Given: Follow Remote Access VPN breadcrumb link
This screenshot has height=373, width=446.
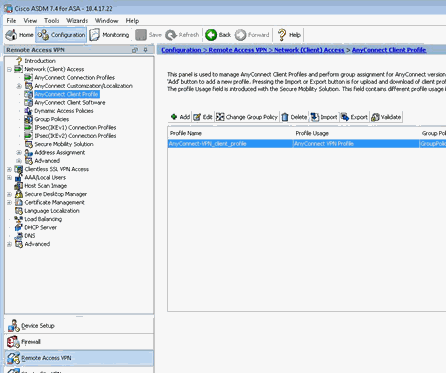Looking at the screenshot, I should tap(238, 50).
